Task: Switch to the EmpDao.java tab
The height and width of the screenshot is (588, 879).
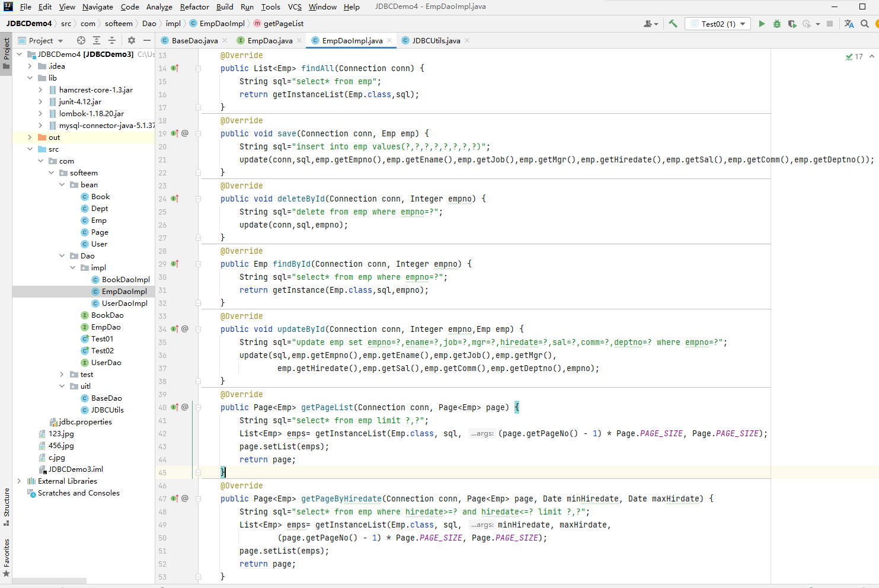Action: tap(270, 40)
